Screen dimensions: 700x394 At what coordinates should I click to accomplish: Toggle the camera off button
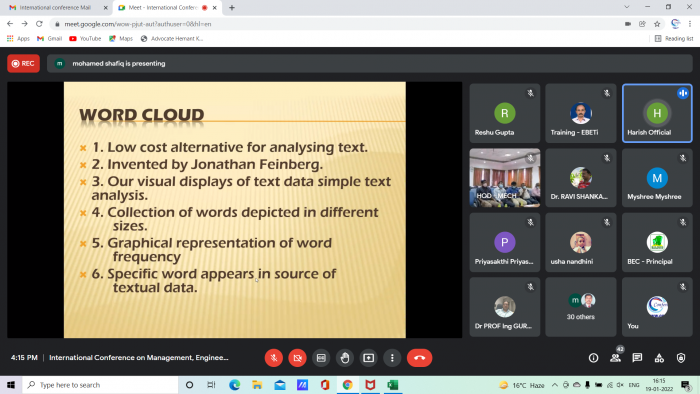[297, 358]
